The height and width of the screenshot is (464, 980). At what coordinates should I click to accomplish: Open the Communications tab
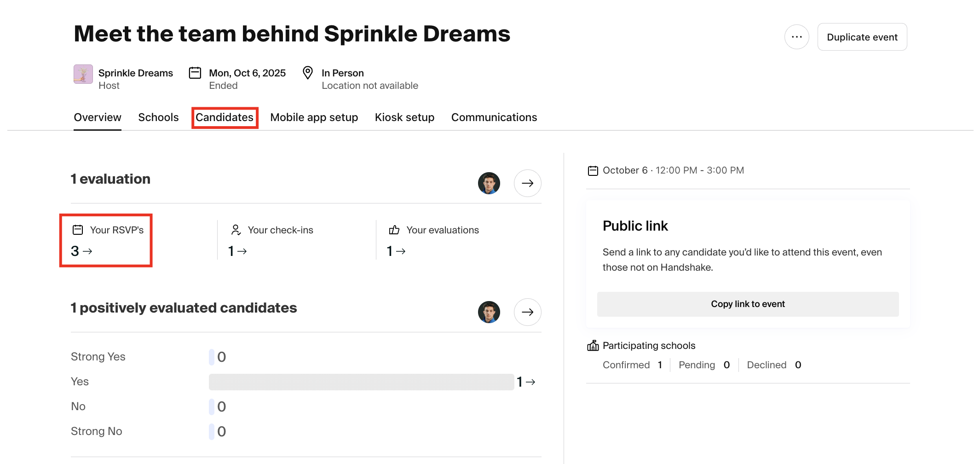[494, 117]
